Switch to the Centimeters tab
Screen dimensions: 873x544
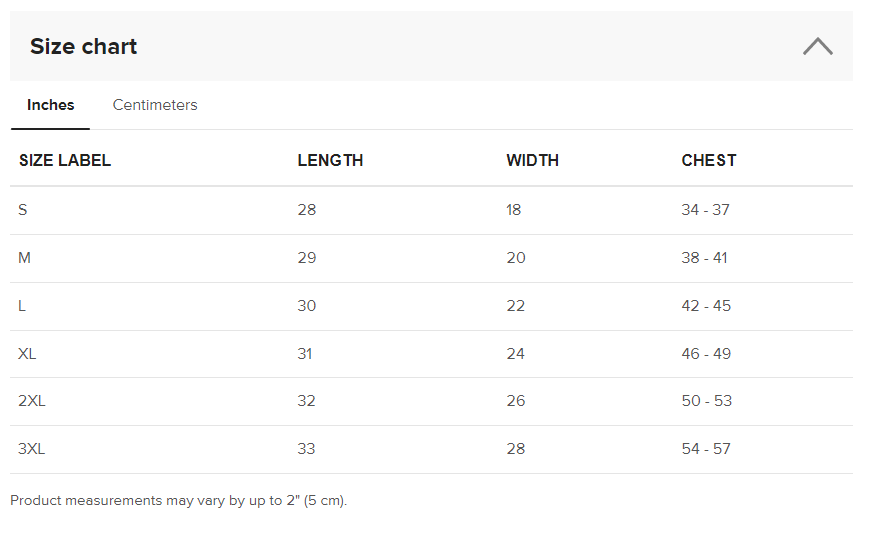(155, 105)
